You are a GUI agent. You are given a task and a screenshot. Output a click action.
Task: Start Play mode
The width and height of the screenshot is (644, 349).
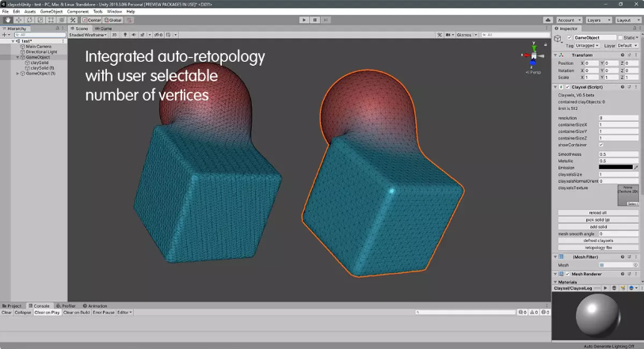point(304,20)
